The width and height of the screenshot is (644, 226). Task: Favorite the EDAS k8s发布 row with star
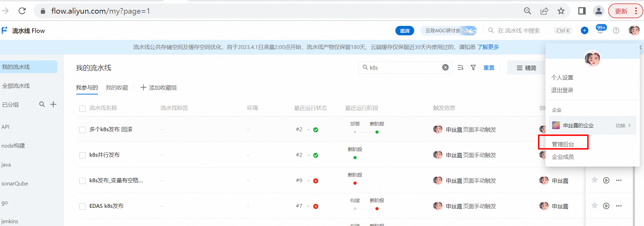[594, 205]
